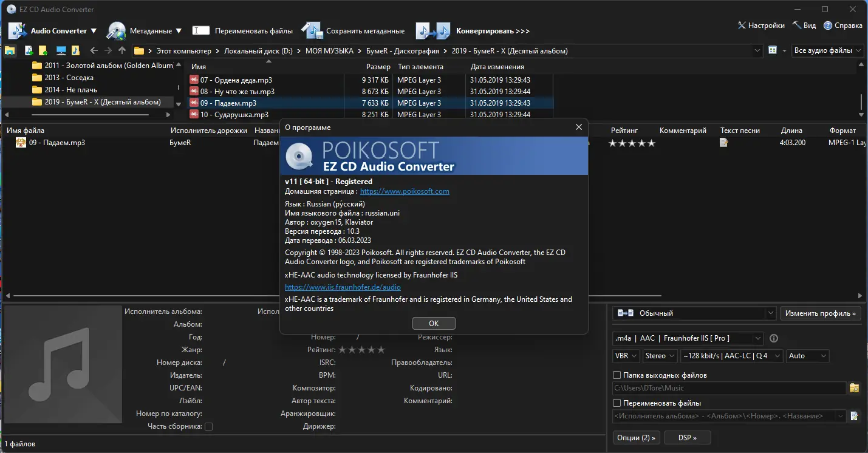
Task: Select folder 2013 - Соседка in tree
Action: pyautogui.click(x=63, y=78)
